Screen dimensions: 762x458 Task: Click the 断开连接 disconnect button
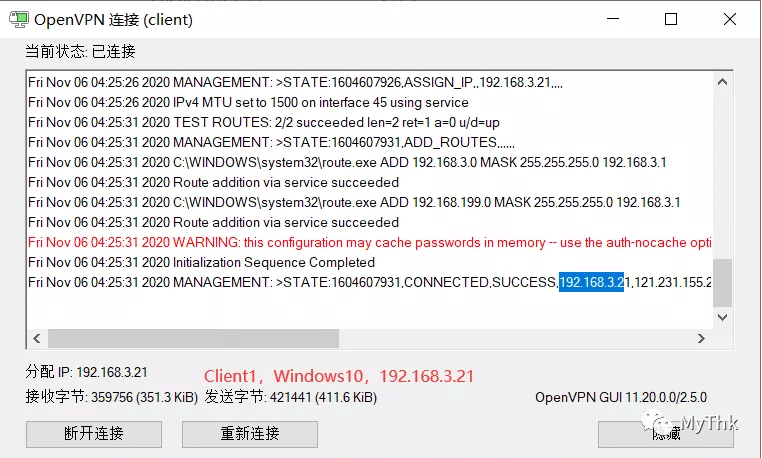tap(94, 434)
